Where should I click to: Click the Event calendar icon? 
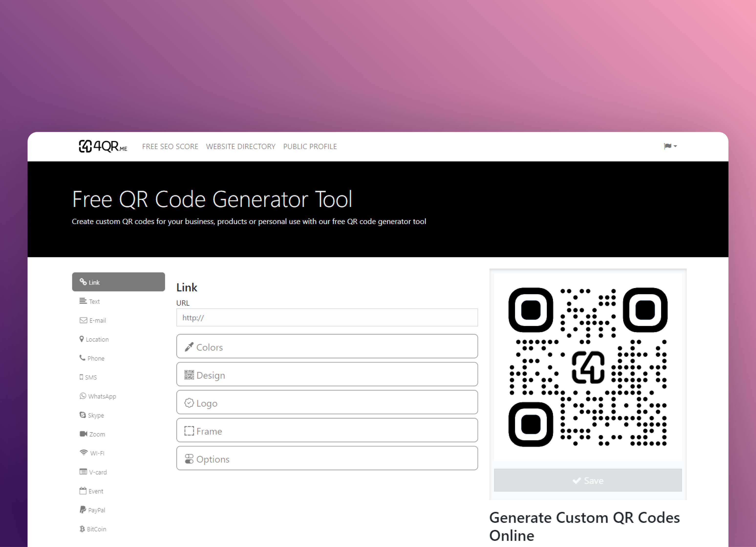(83, 491)
